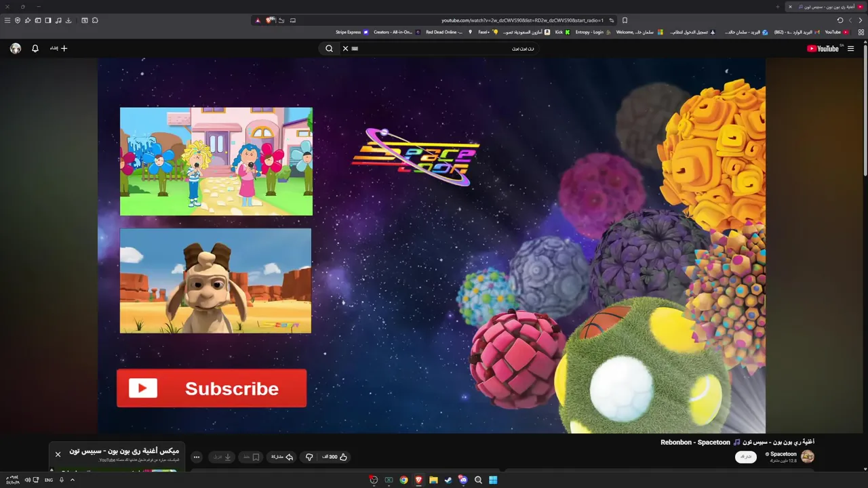Like the video with thumbs up 300
Image resolution: width=868 pixels, height=488 pixels.
pyautogui.click(x=335, y=457)
